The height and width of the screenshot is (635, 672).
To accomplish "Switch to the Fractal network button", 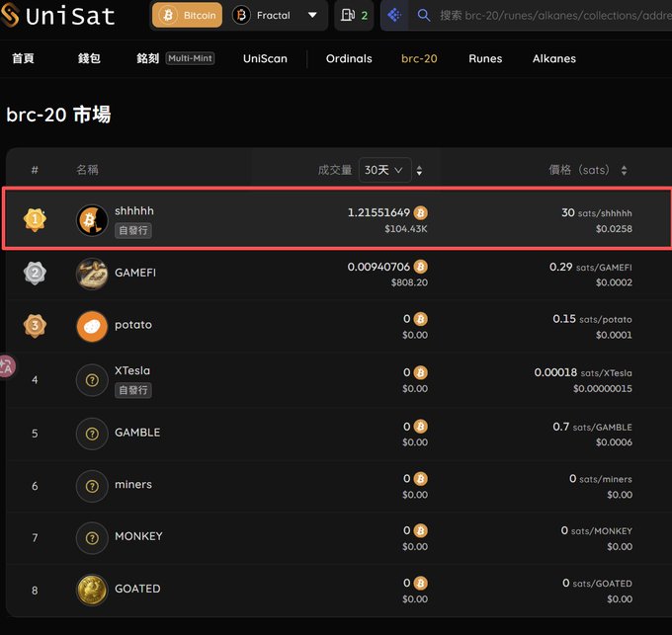I will [x=262, y=16].
